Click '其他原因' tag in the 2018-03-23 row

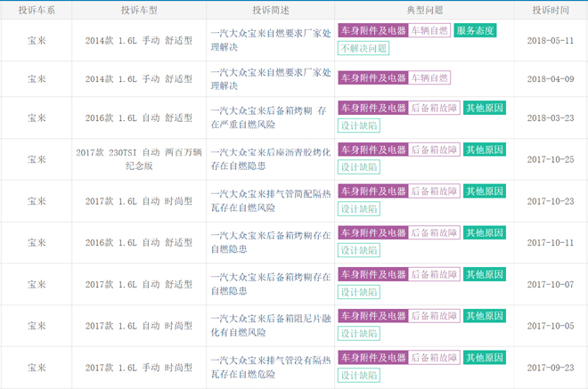pos(485,108)
